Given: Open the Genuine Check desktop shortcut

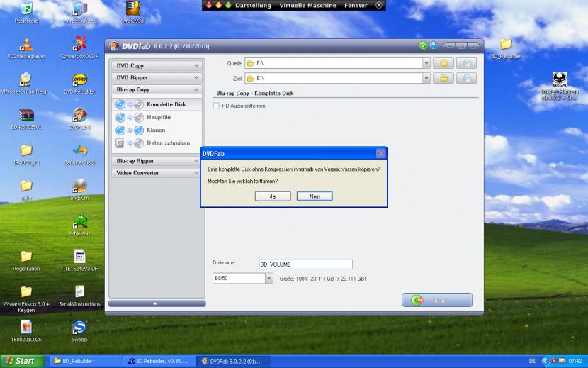Looking at the screenshot, I should pyautogui.click(x=79, y=154).
